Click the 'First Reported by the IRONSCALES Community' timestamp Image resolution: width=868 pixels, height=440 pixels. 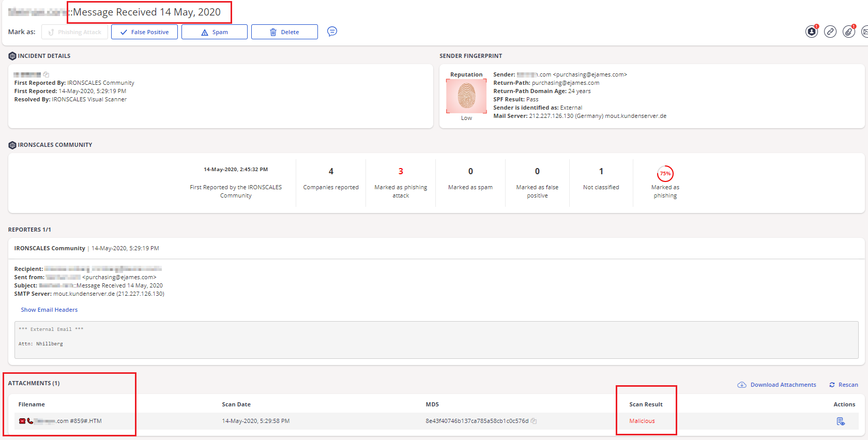click(x=236, y=170)
